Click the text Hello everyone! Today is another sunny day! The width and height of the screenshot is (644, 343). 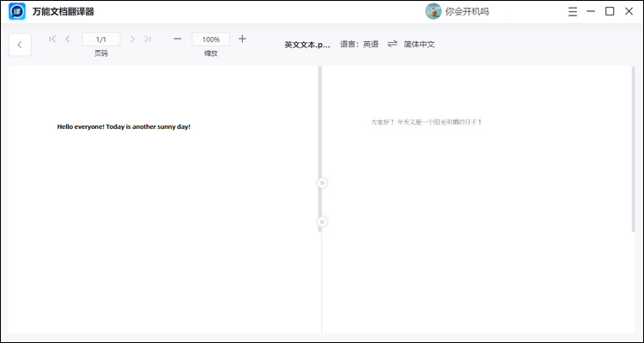[x=124, y=126]
